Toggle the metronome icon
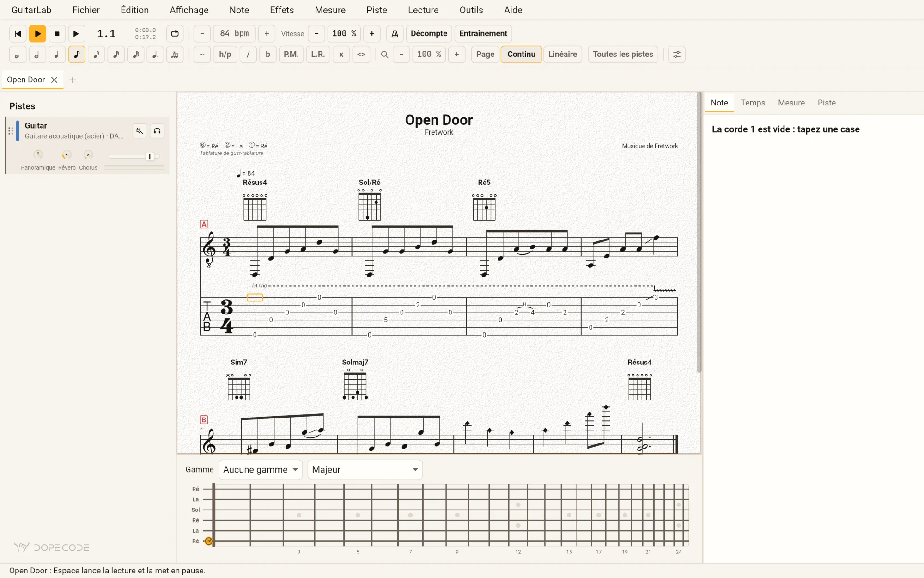This screenshot has height=578, width=924. [x=395, y=34]
